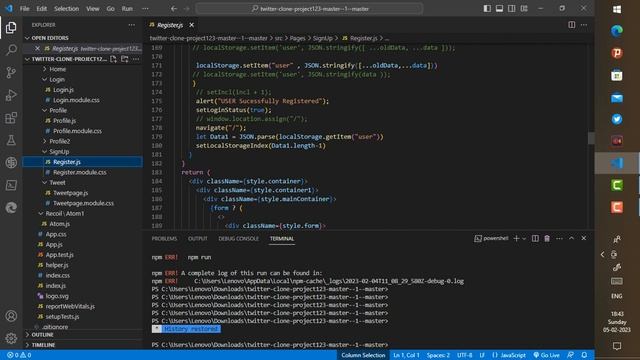Open new terminal launch profile dropdown
The image size is (640, 360).
(524, 238)
